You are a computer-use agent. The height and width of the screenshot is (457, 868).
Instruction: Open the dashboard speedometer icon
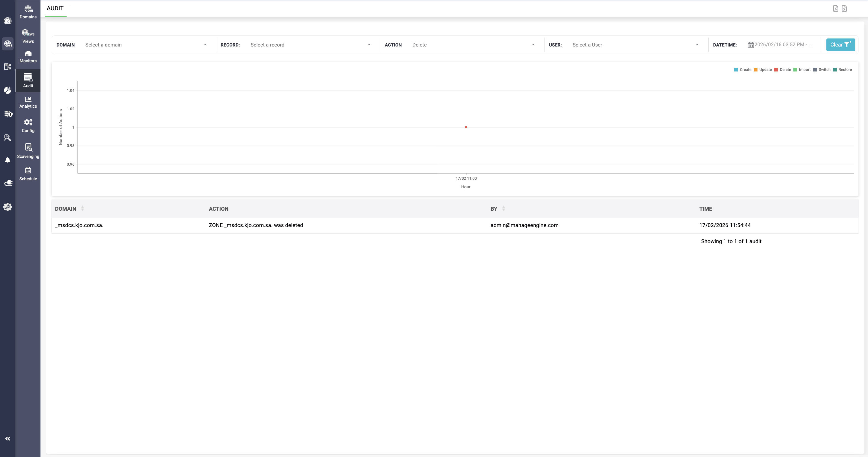7,21
